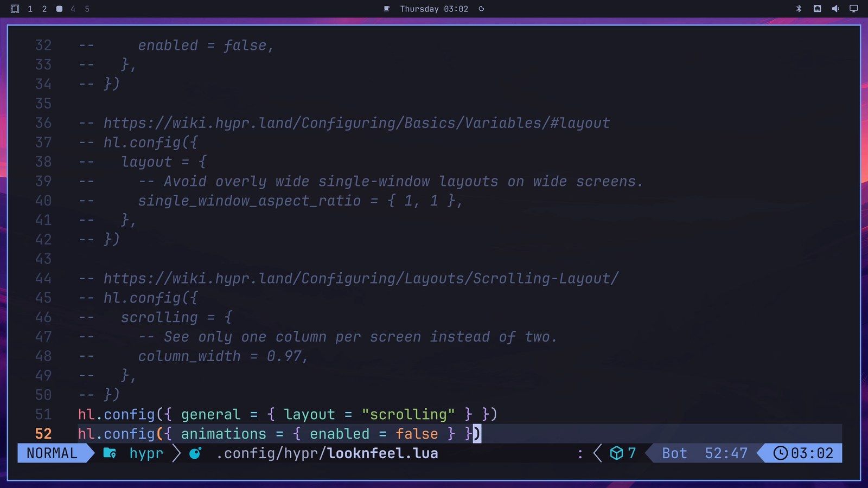The width and height of the screenshot is (868, 488).
Task: Select the active workspace indicator square
Action: coord(59,9)
